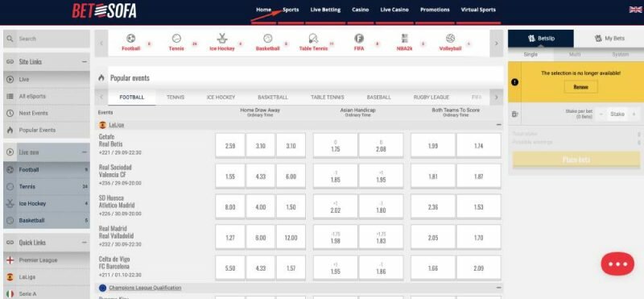This screenshot has width=644, height=299.
Task: Open Sports in top navigation
Action: pyautogui.click(x=291, y=10)
